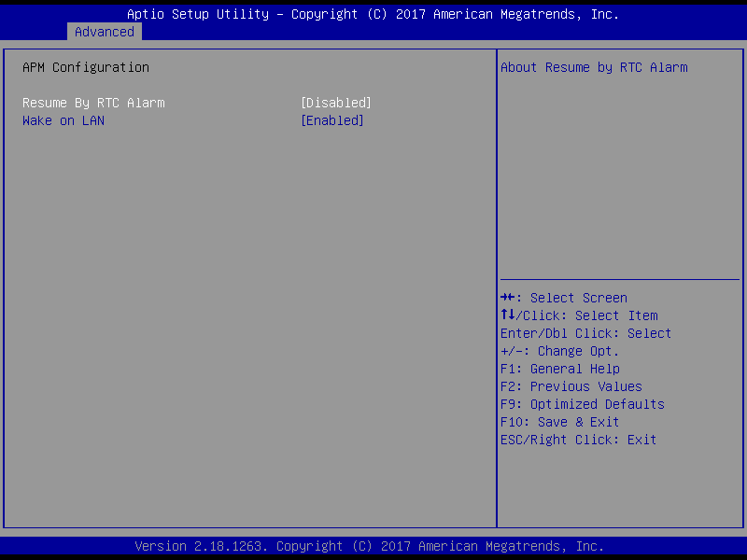This screenshot has width=747, height=560.
Task: Select the Wake on LAN option
Action: [63, 120]
